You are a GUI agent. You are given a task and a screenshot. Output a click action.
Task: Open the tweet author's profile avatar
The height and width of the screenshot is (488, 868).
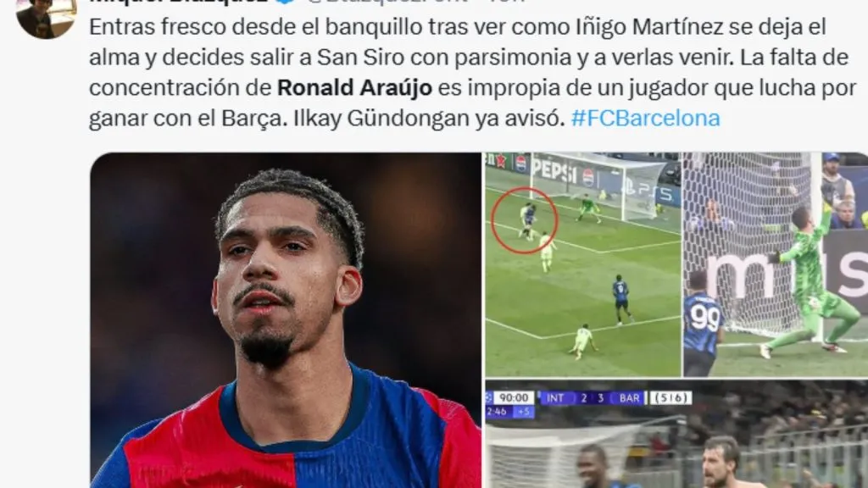coord(46,17)
